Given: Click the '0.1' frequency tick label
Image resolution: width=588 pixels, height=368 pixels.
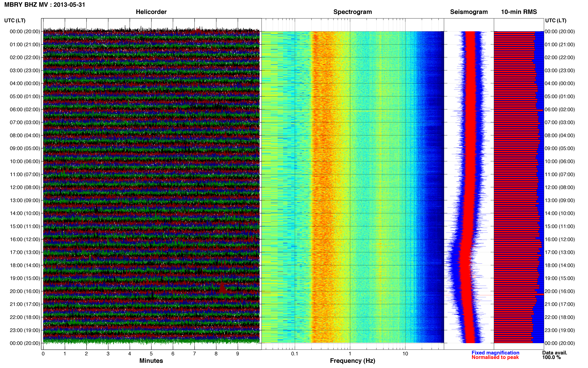Looking at the screenshot, I should coord(295,354).
